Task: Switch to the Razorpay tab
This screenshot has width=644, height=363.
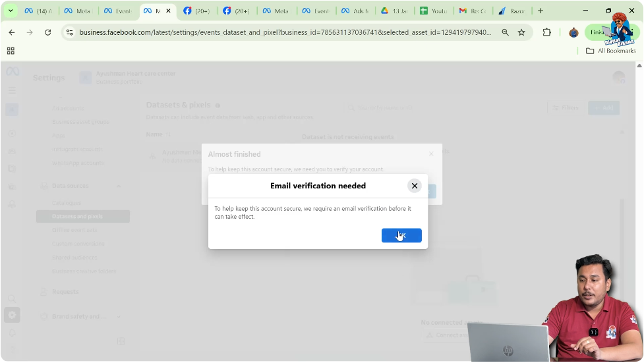Action: [512, 11]
